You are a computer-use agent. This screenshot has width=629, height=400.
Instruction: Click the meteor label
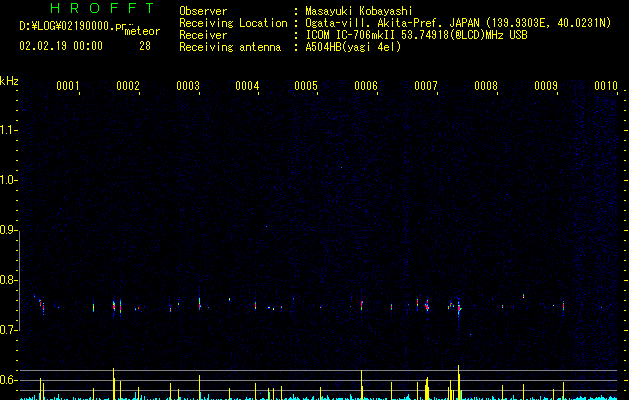[x=142, y=31]
